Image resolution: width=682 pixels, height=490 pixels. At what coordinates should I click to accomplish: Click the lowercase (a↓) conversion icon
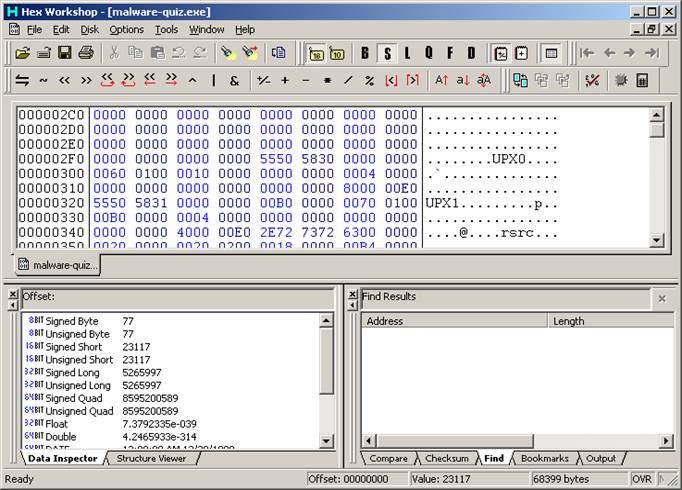(462, 80)
